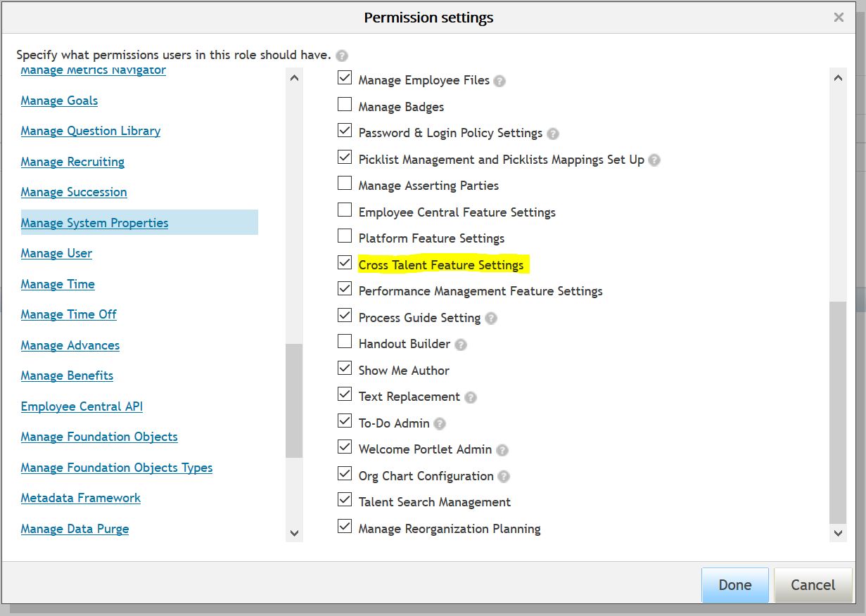Check Manage Asserting Parties checkbox

click(x=345, y=184)
